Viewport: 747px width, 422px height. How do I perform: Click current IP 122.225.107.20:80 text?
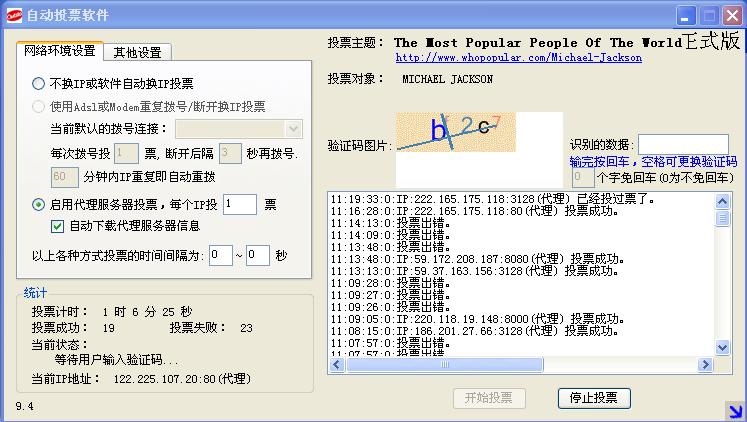[x=182, y=379]
